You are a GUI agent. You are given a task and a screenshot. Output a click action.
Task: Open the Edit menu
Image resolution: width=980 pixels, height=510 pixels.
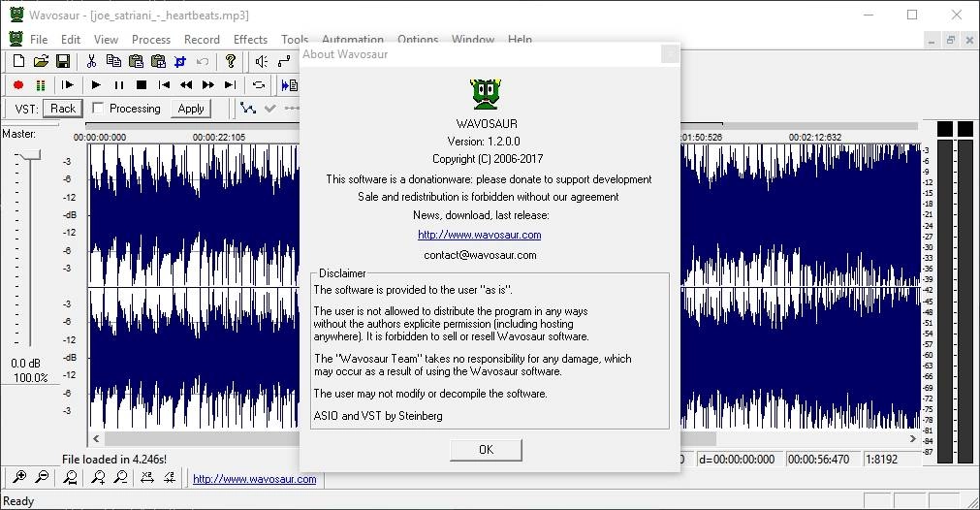[71, 40]
